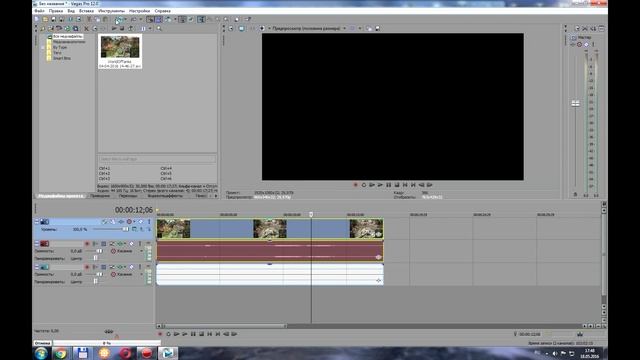
Task: Click Stop in the video preview transport
Action: coord(397,185)
